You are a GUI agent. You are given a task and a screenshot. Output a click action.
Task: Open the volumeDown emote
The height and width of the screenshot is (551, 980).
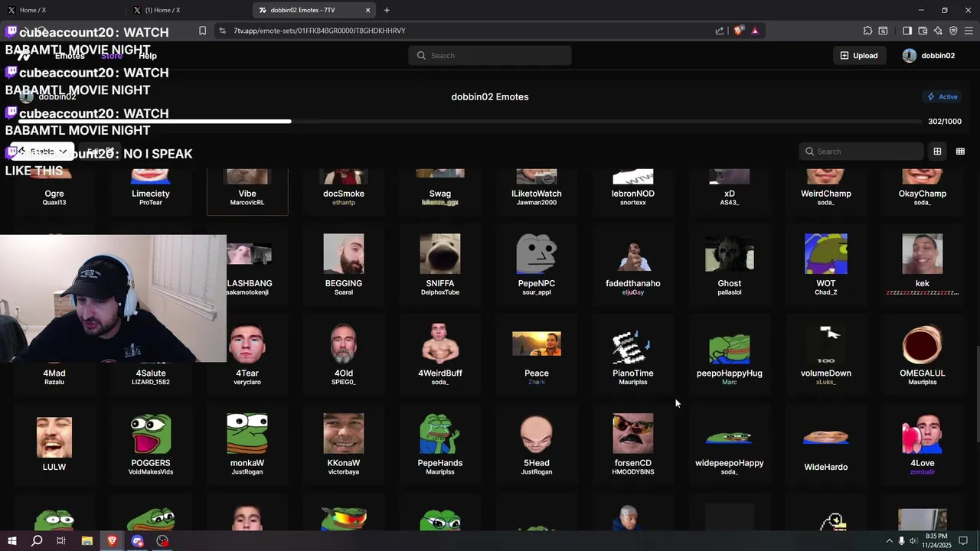coord(826,355)
